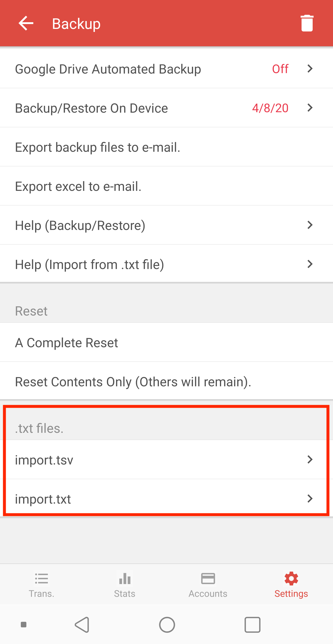Open Backup/Restore On Device
The width and height of the screenshot is (333, 644).
click(166, 108)
